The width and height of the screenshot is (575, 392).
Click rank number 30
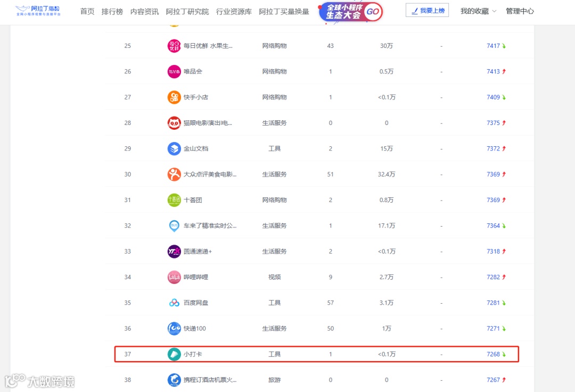click(x=128, y=174)
